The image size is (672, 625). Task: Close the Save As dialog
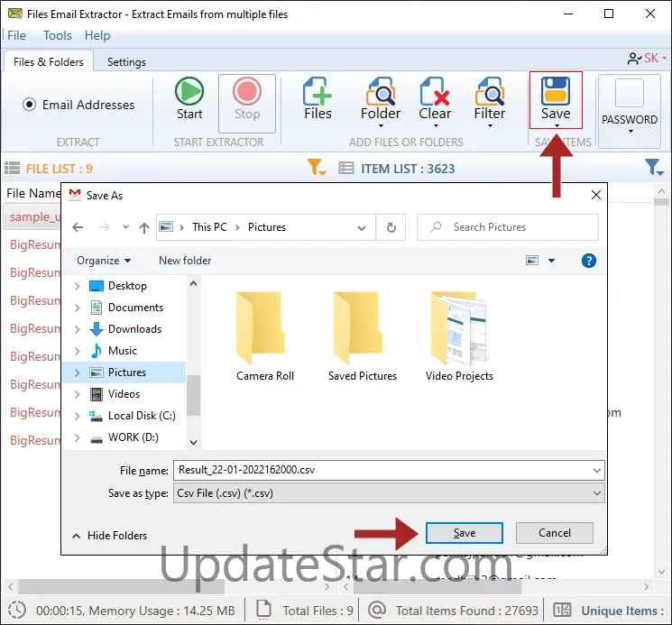[x=595, y=196]
